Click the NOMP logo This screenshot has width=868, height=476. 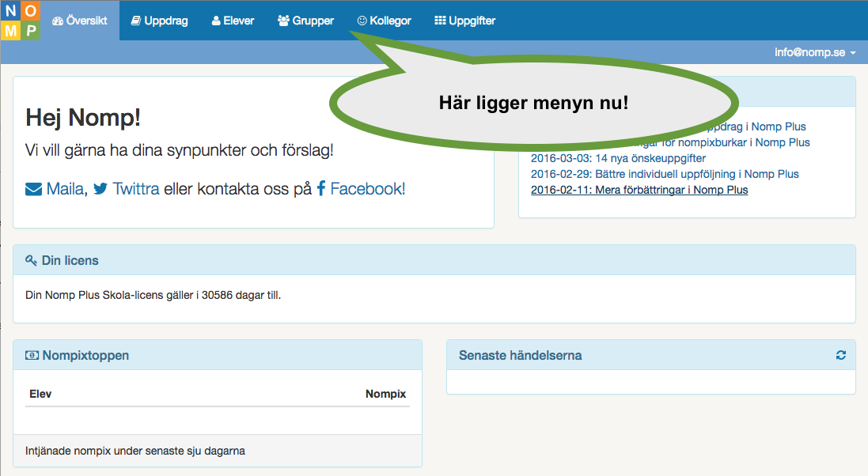tap(21, 21)
